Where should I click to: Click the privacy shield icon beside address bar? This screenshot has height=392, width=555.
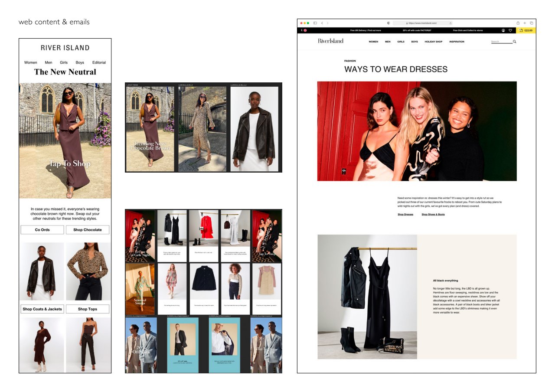(x=388, y=23)
